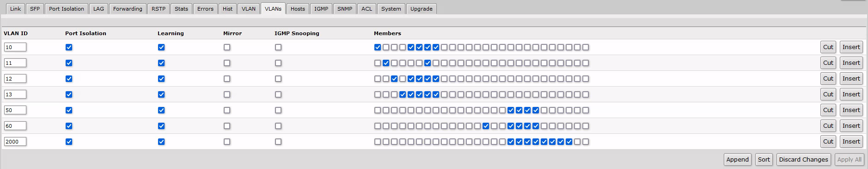This screenshot has height=169, width=868.
Task: Open the System tab
Action: point(391,9)
